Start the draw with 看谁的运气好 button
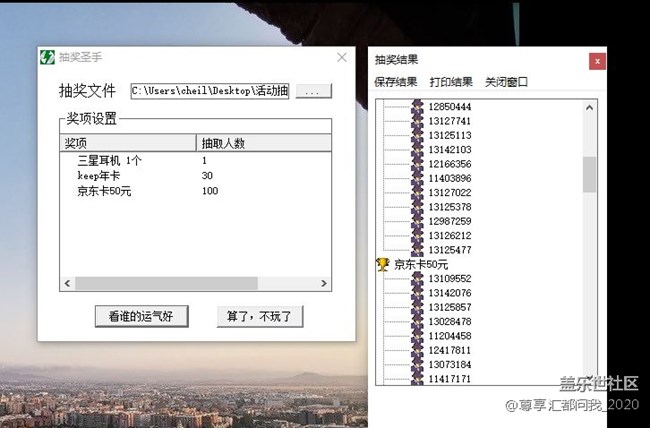 point(142,316)
